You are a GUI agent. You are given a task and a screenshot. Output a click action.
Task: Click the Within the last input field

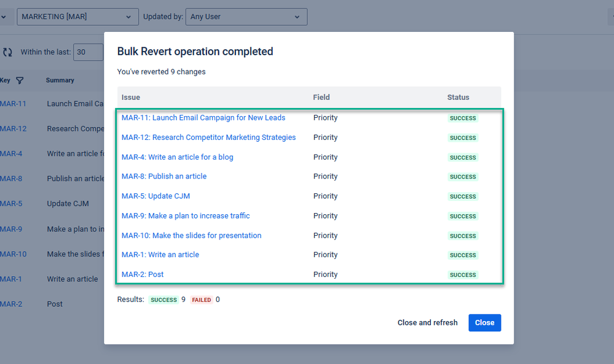pos(89,52)
